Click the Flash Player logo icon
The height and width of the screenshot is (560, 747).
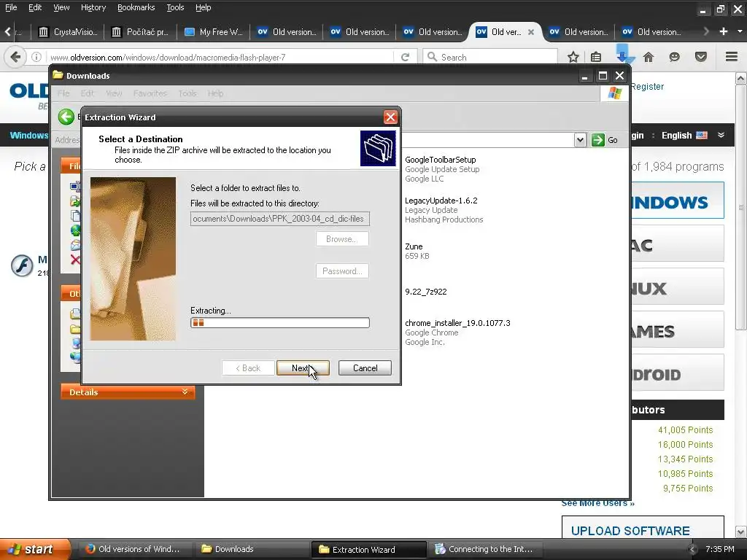coord(22,265)
